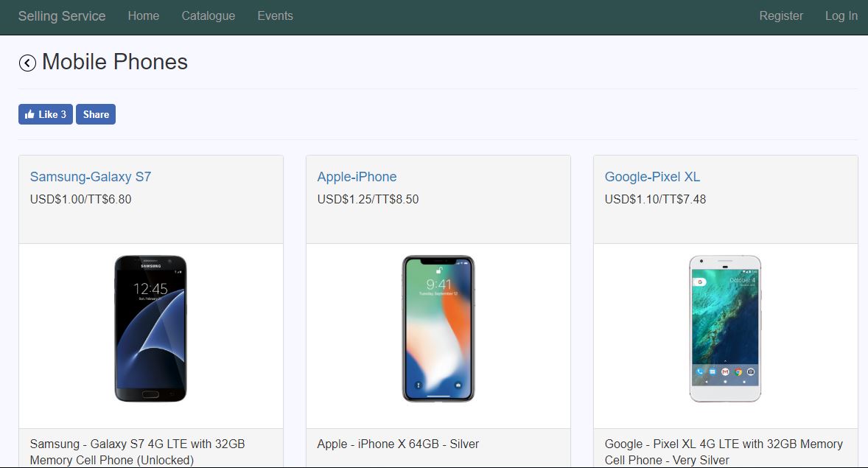
Task: Click the price USD$1.10/TT$7.48
Action: [656, 200]
